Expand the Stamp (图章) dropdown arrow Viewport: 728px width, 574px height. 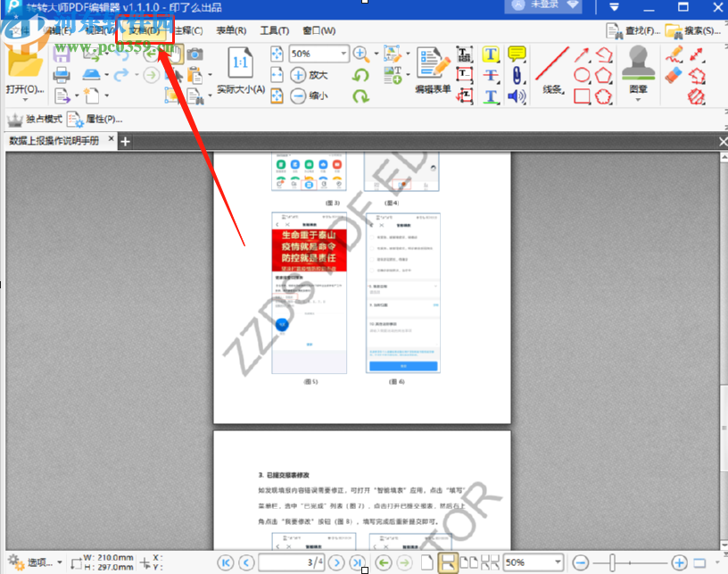(x=638, y=99)
